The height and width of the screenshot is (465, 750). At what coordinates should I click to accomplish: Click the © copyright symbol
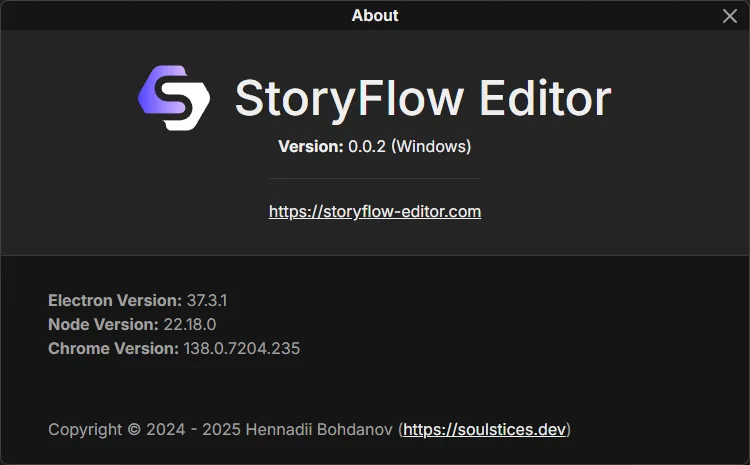(x=134, y=429)
